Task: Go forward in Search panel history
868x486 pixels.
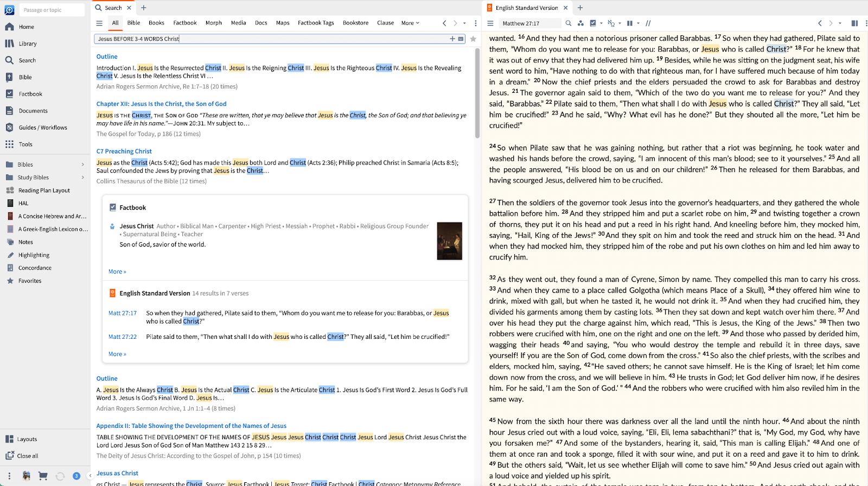Action: tap(455, 23)
